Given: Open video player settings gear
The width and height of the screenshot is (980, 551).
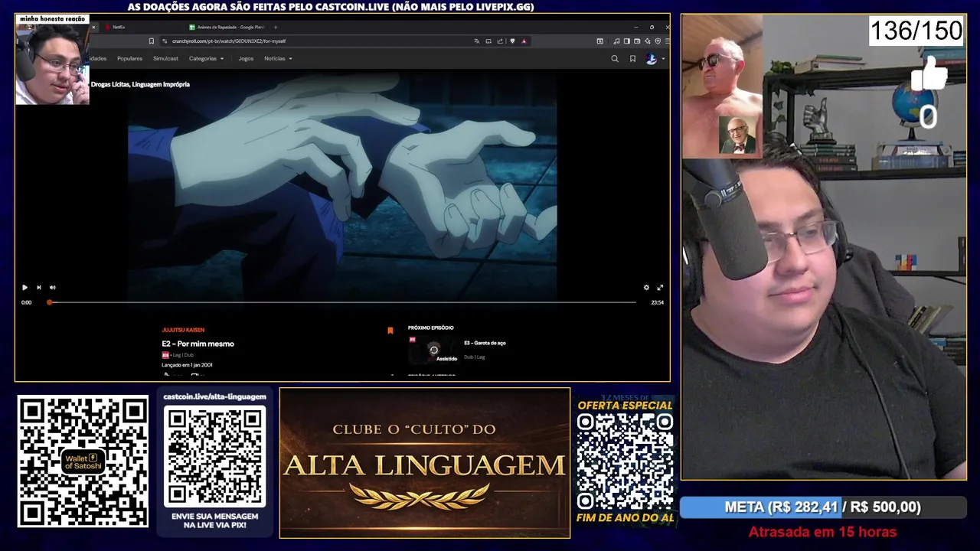Looking at the screenshot, I should point(646,288).
